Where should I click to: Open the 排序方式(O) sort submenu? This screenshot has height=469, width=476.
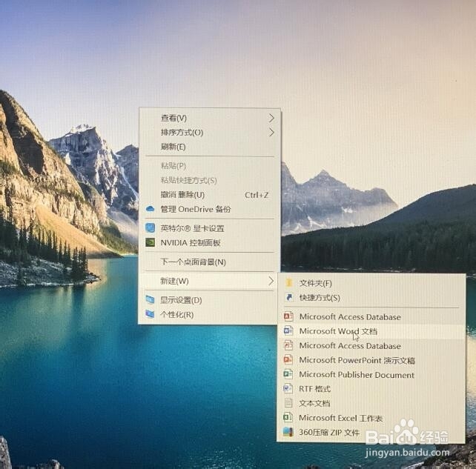pos(210,133)
